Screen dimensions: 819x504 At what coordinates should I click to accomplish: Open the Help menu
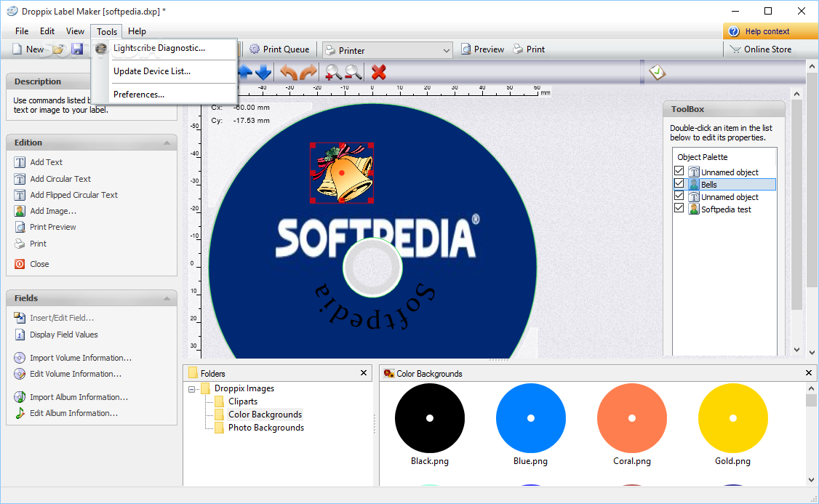(x=137, y=31)
